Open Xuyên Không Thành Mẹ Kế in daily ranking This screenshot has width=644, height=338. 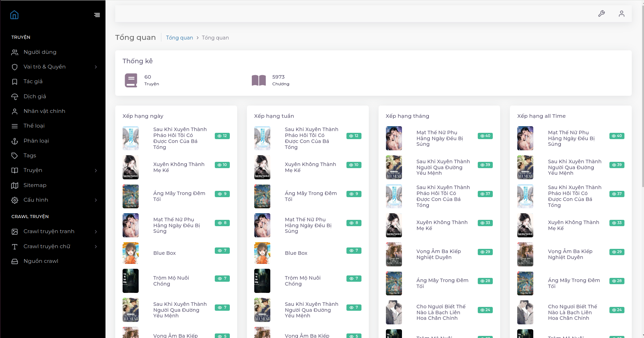(x=179, y=167)
